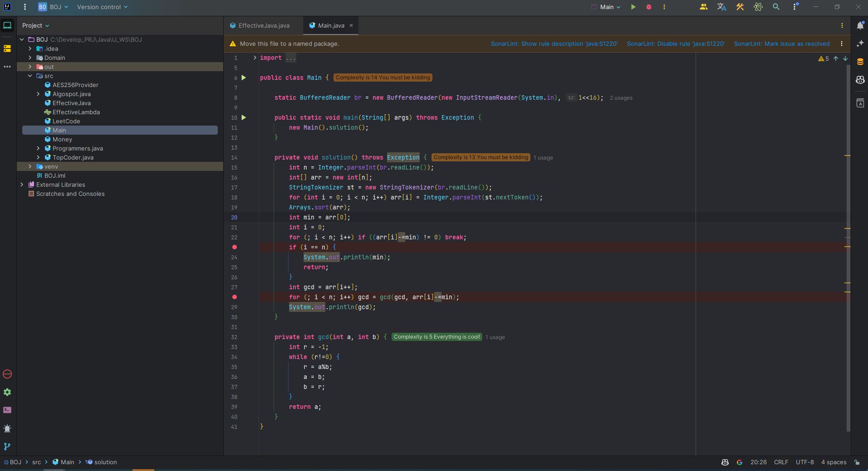Open BOJ project dropdown in title bar

pyautogui.click(x=54, y=7)
